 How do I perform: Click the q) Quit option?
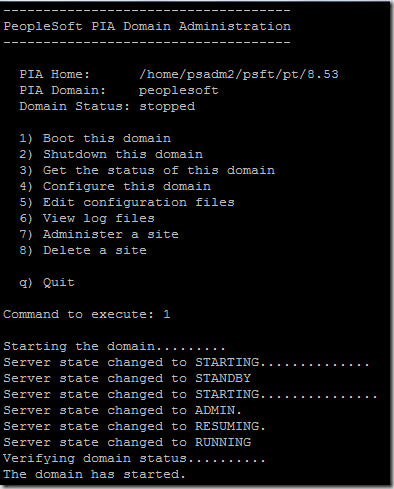point(47,283)
